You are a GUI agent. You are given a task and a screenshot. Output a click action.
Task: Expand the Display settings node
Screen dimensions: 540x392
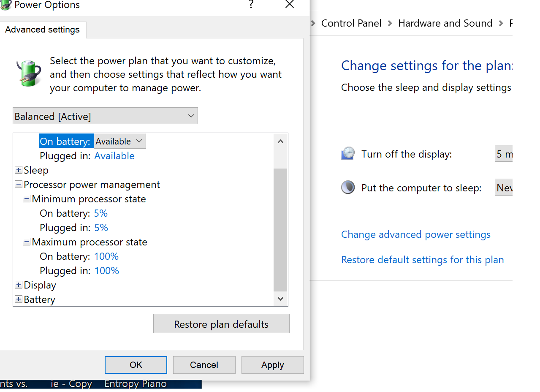coord(19,285)
